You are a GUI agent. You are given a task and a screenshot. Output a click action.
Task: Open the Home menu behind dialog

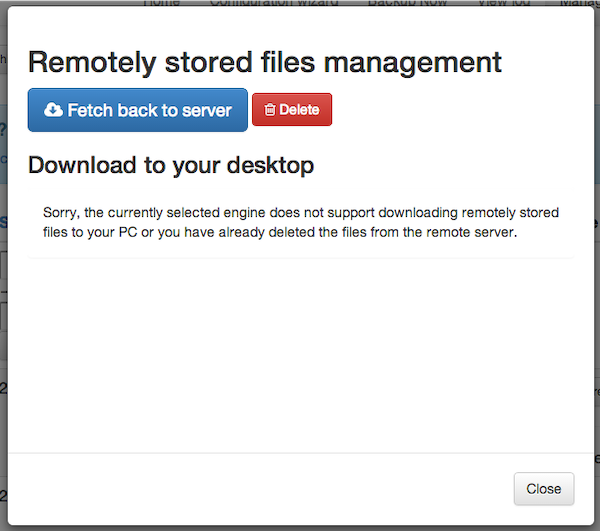(161, 3)
